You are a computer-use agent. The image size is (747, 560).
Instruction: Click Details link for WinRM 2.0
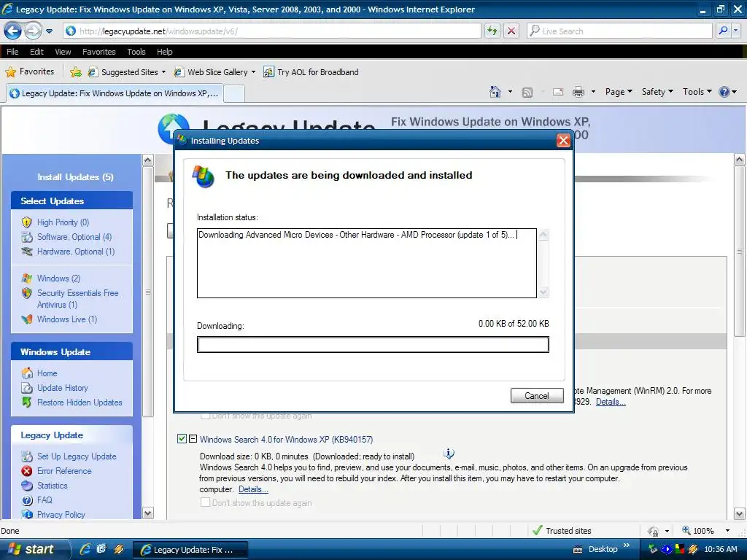[x=611, y=402]
